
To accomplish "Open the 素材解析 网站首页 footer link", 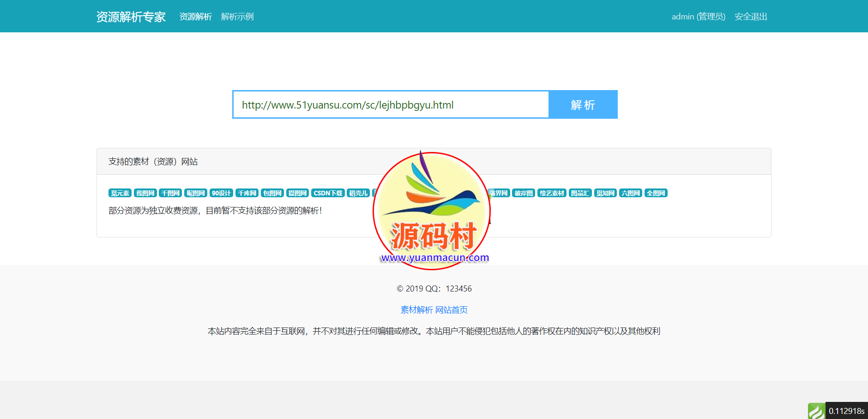I will [434, 310].
